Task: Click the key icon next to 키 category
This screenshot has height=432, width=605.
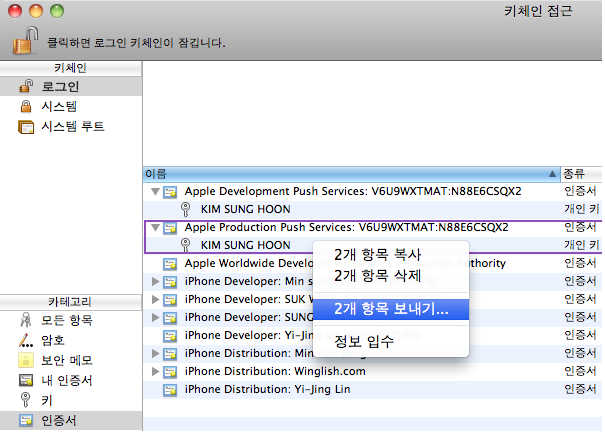Action: tap(25, 400)
